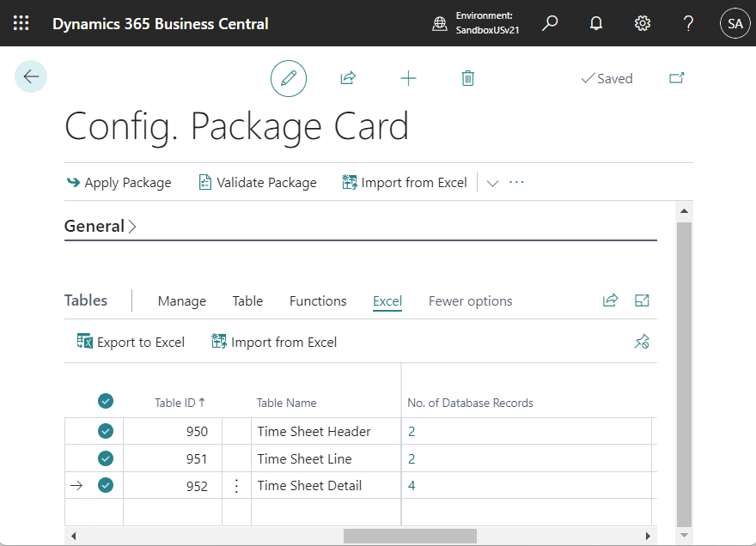Select the Time Sheet Line cell
The image size is (756, 546).
[326, 458]
